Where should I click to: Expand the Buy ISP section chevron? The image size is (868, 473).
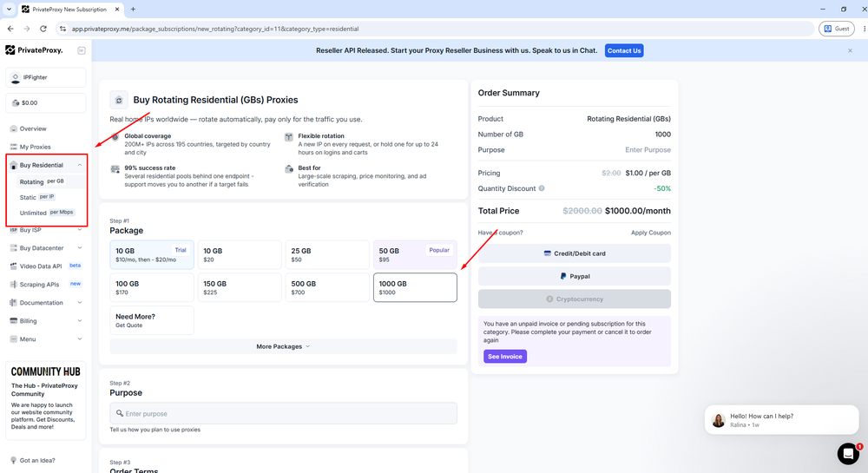[80, 230]
